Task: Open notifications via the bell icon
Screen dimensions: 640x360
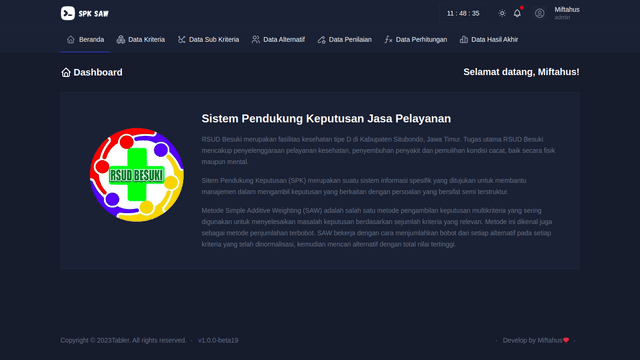Action: click(x=517, y=13)
